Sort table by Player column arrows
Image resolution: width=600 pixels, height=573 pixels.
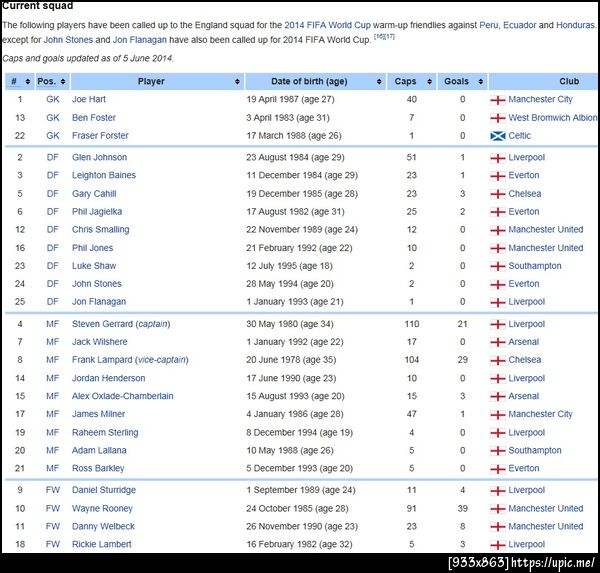pyautogui.click(x=237, y=82)
